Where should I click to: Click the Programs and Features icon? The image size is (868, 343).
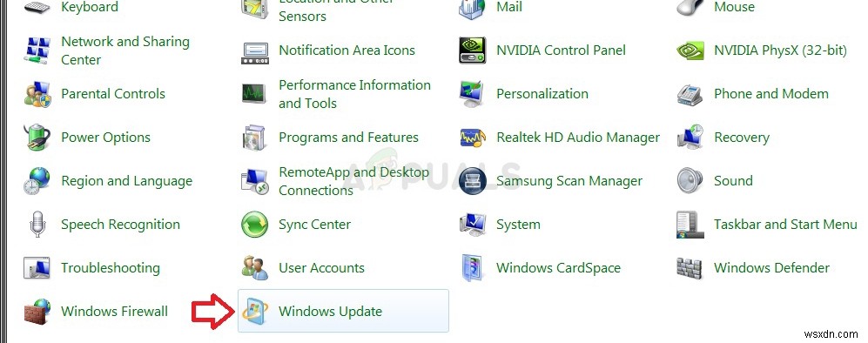(x=255, y=138)
